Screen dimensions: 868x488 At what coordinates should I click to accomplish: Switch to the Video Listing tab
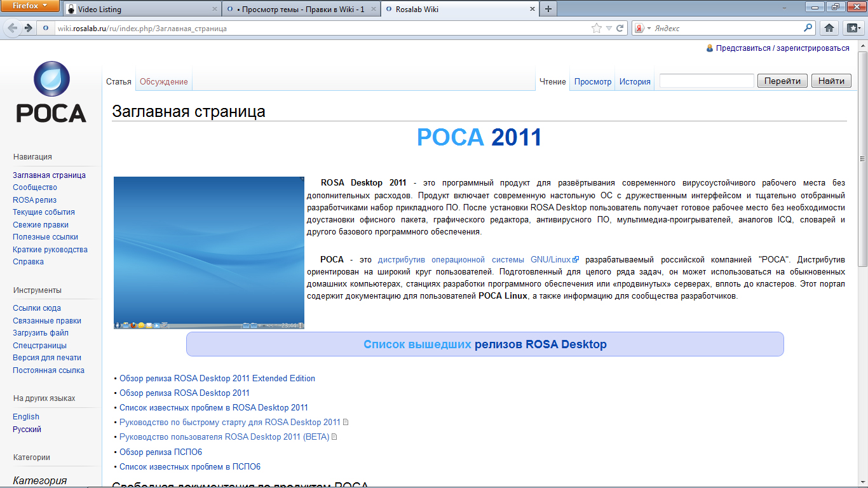pos(141,10)
